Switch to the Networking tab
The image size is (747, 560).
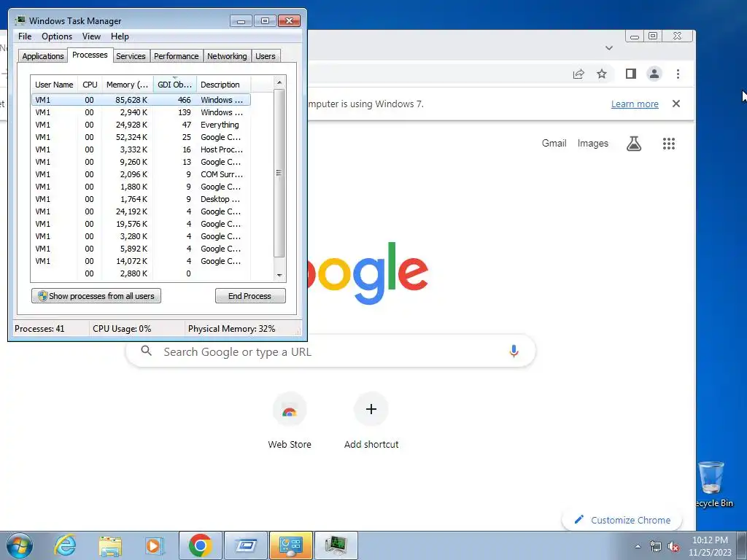pyautogui.click(x=227, y=56)
